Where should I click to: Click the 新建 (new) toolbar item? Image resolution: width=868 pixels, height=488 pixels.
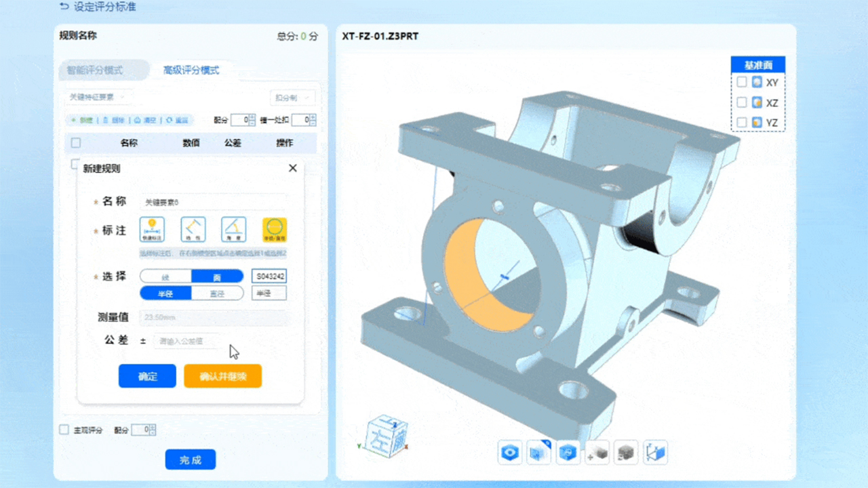(81, 120)
